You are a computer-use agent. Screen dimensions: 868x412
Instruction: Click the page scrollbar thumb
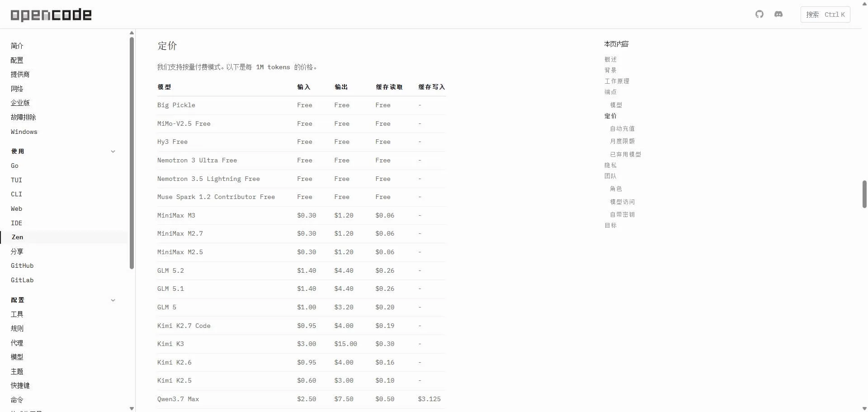point(864,194)
